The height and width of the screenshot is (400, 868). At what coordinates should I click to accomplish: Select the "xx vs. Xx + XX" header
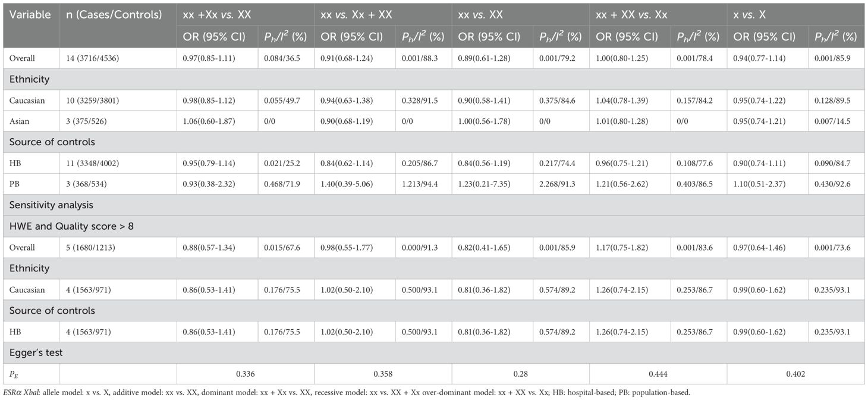point(356,14)
